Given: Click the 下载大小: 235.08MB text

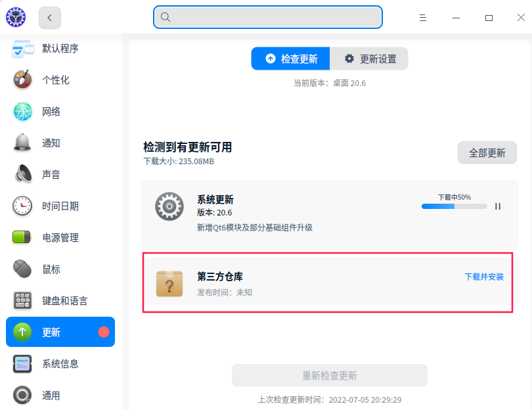Looking at the screenshot, I should click(x=179, y=161).
